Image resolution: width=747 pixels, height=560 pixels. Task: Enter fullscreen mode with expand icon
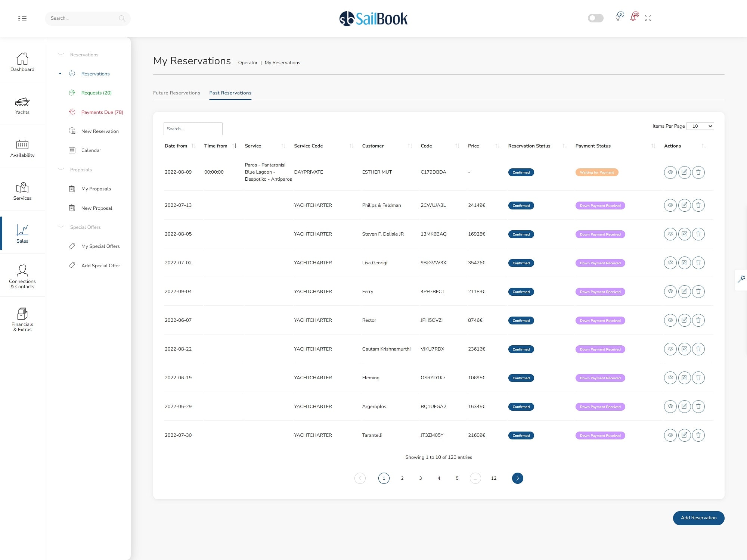[648, 18]
